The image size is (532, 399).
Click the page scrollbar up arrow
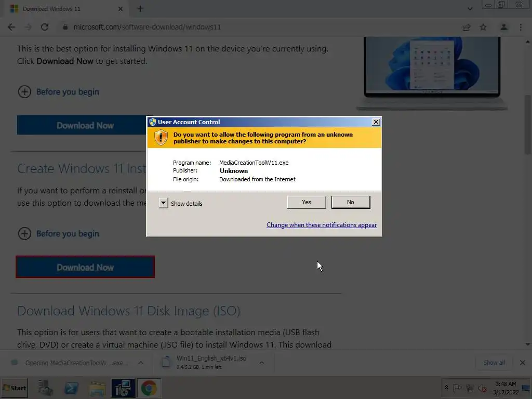(x=528, y=42)
